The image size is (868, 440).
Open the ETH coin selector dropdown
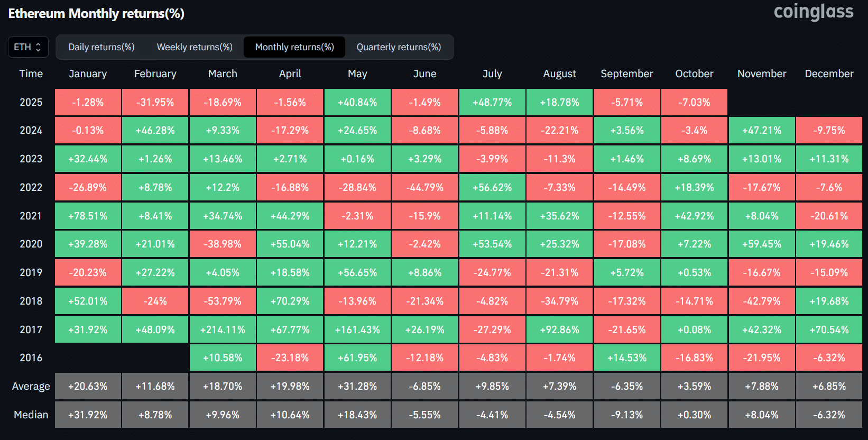(28, 47)
